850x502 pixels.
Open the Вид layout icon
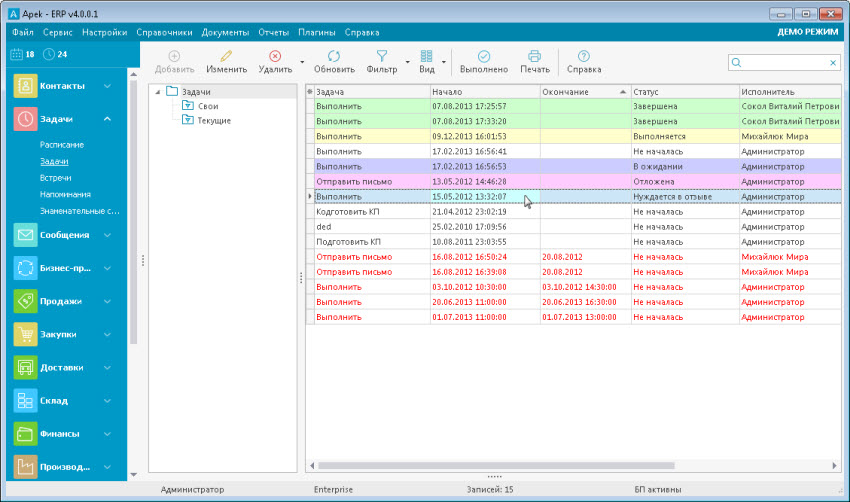click(427, 57)
